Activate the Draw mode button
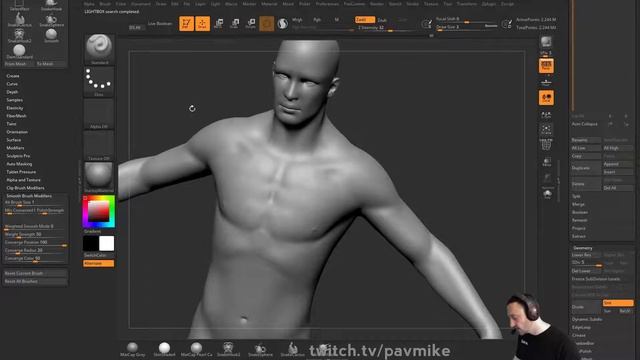Image resolution: width=640 pixels, height=360 pixels. pyautogui.click(x=202, y=23)
